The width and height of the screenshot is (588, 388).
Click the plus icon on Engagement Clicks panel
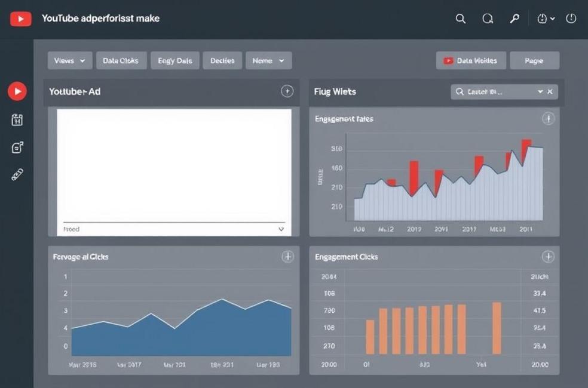coord(548,256)
